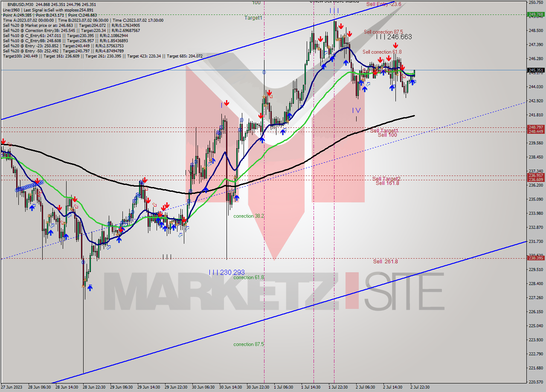
Task: Click the 'Target100: 240.449' info line
Action: coord(102,56)
